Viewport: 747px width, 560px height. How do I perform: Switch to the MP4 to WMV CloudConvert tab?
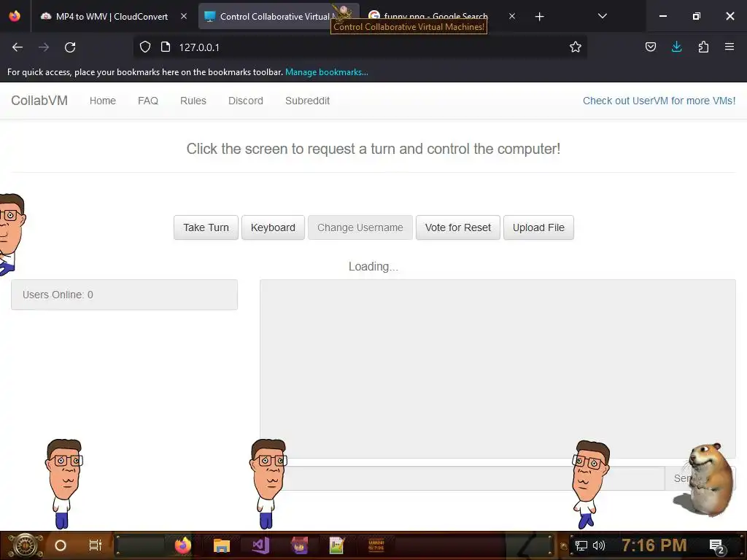(112, 16)
